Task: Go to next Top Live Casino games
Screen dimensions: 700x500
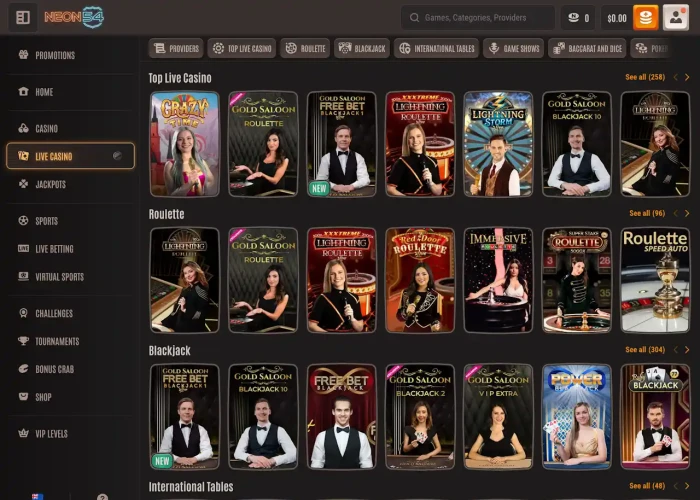Action: [687, 77]
